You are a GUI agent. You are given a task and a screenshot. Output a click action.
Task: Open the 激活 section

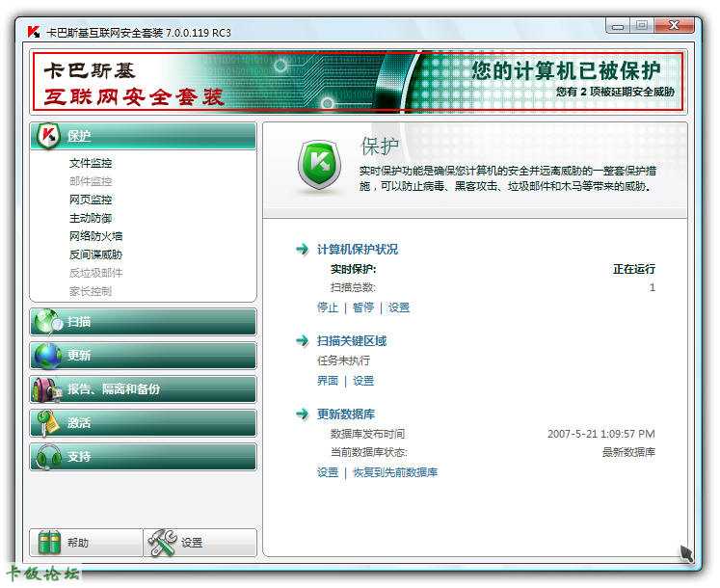coord(143,422)
